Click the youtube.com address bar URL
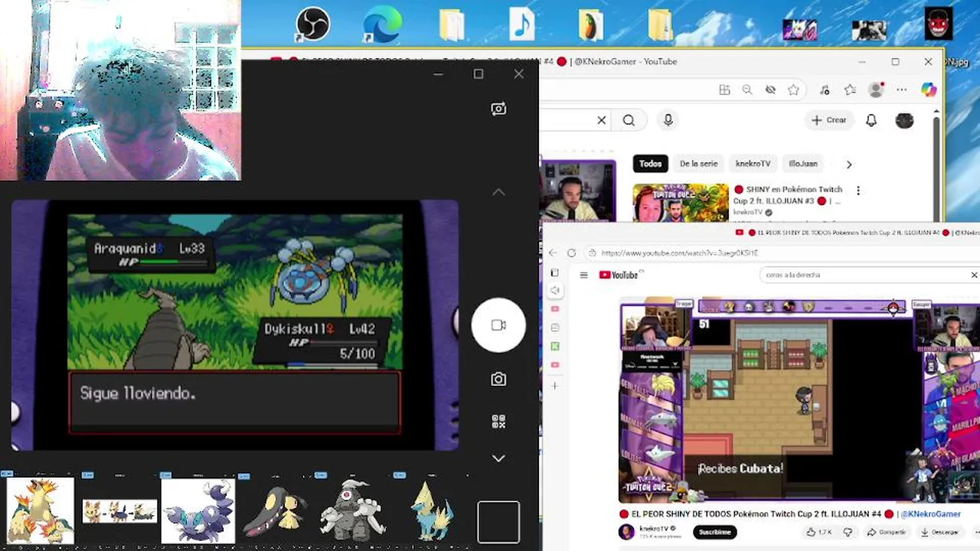980x551 pixels. click(679, 253)
